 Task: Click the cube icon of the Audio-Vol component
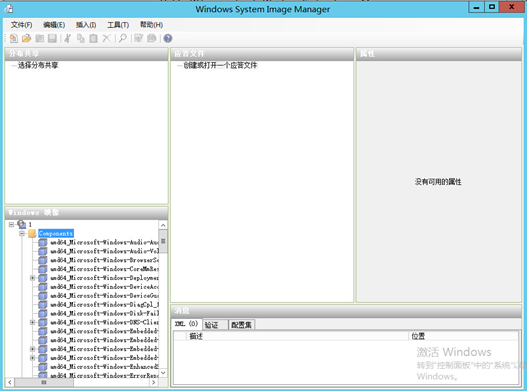[x=43, y=251]
